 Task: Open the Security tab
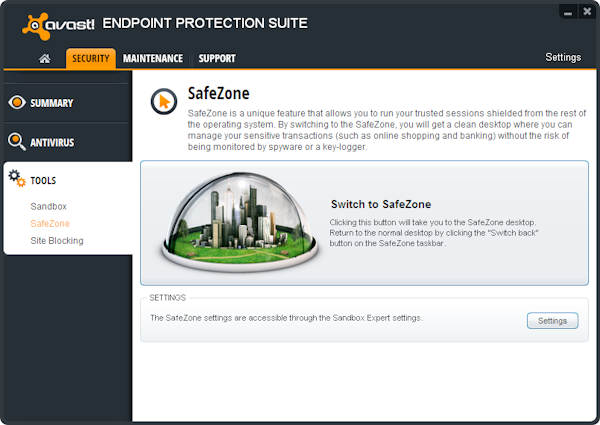pos(91,59)
